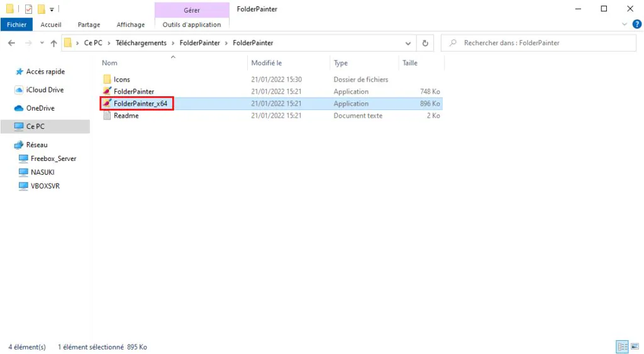644x354 pixels.
Task: Open the Outils d'application tab
Action: pos(192,25)
